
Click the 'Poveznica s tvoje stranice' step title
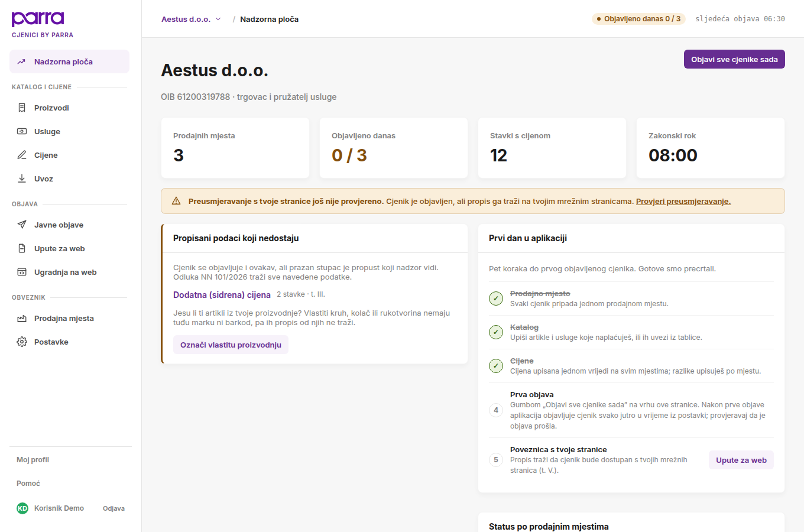point(559,449)
